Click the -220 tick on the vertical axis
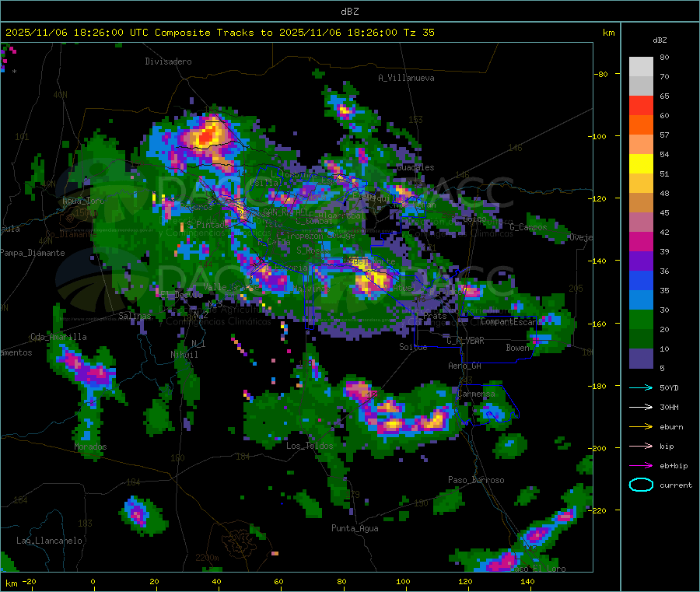 [597, 510]
